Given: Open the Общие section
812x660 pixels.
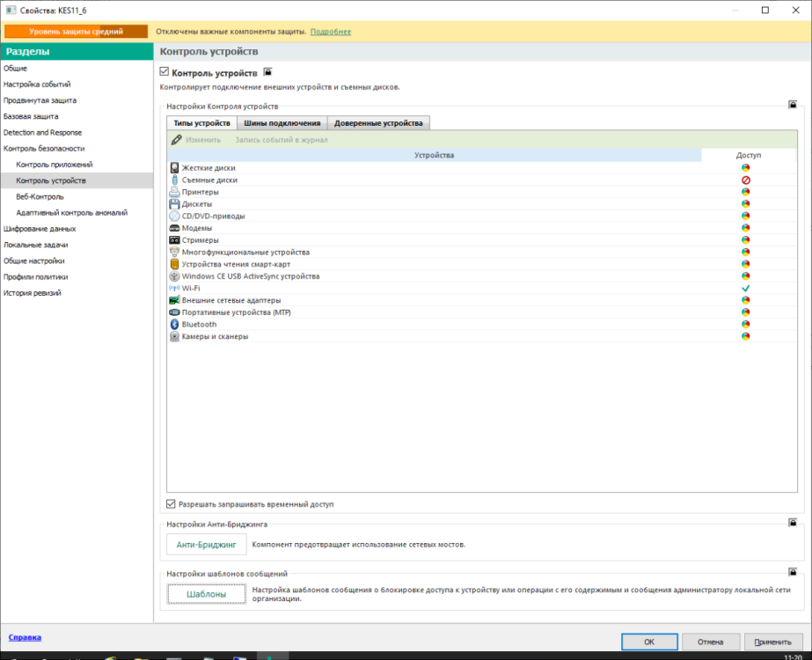Looking at the screenshot, I should point(16,69).
